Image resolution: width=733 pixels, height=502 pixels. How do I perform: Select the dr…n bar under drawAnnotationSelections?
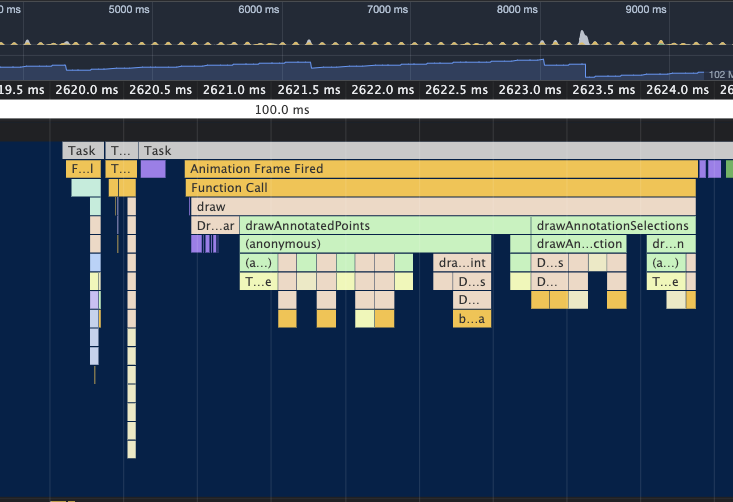pos(671,244)
